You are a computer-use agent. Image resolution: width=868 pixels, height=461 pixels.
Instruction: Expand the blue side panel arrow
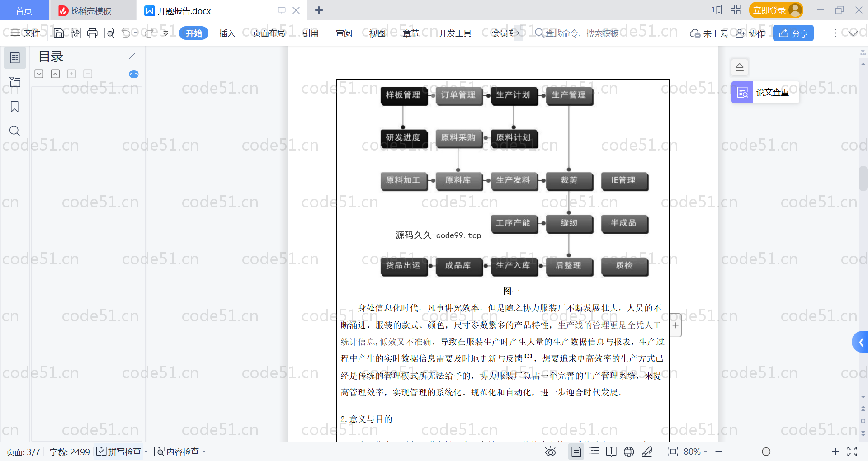(x=860, y=342)
